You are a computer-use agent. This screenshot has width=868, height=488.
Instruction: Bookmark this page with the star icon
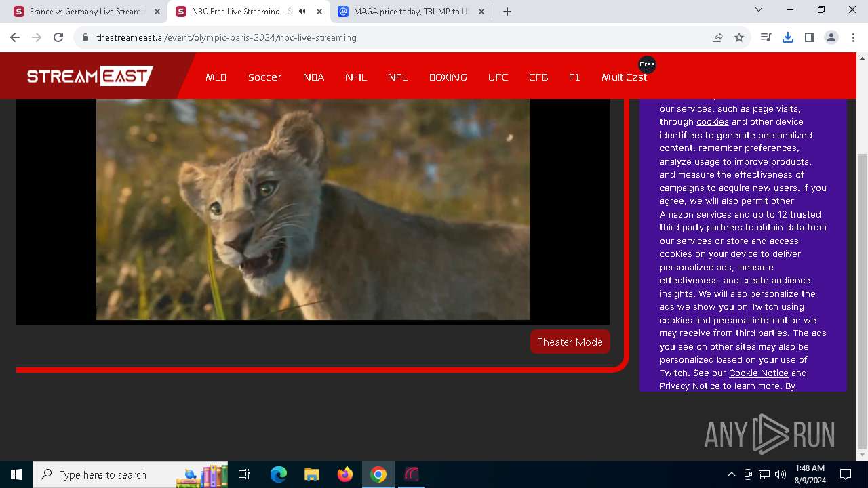[739, 37]
